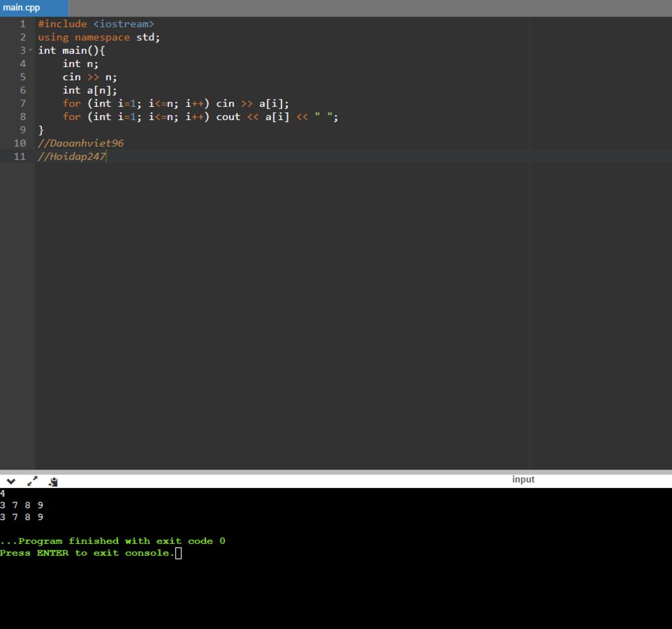Collapse the console panel with the chevron
Viewport: 672px width, 629px height.
(x=11, y=481)
